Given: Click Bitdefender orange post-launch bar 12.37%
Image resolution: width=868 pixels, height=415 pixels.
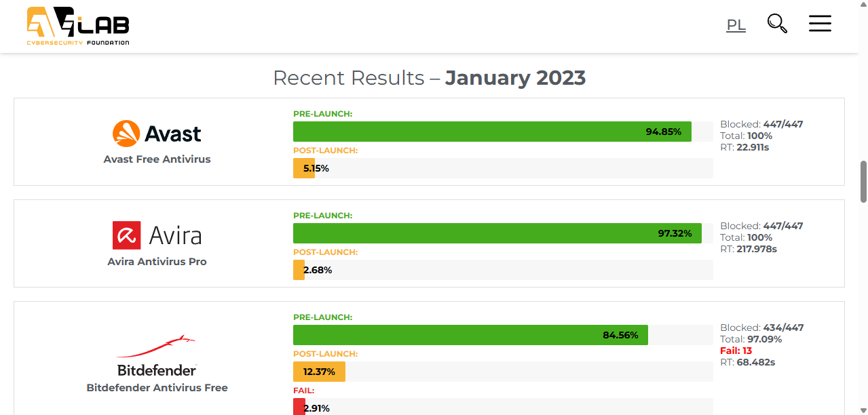Looking at the screenshot, I should tap(319, 372).
